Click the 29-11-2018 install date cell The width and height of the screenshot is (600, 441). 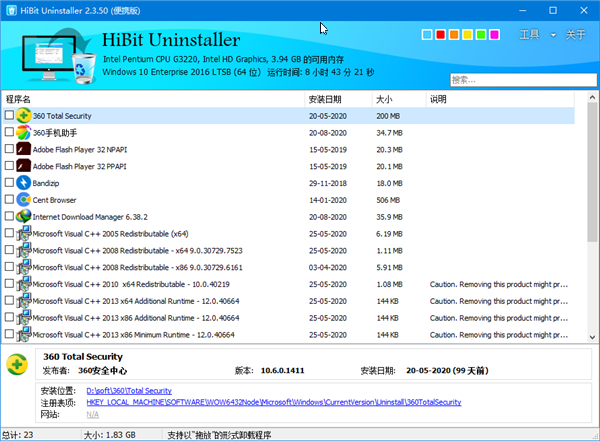328,183
